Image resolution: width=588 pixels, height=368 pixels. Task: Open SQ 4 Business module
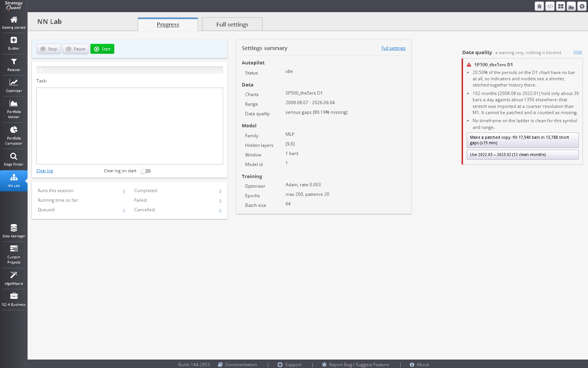(x=14, y=300)
